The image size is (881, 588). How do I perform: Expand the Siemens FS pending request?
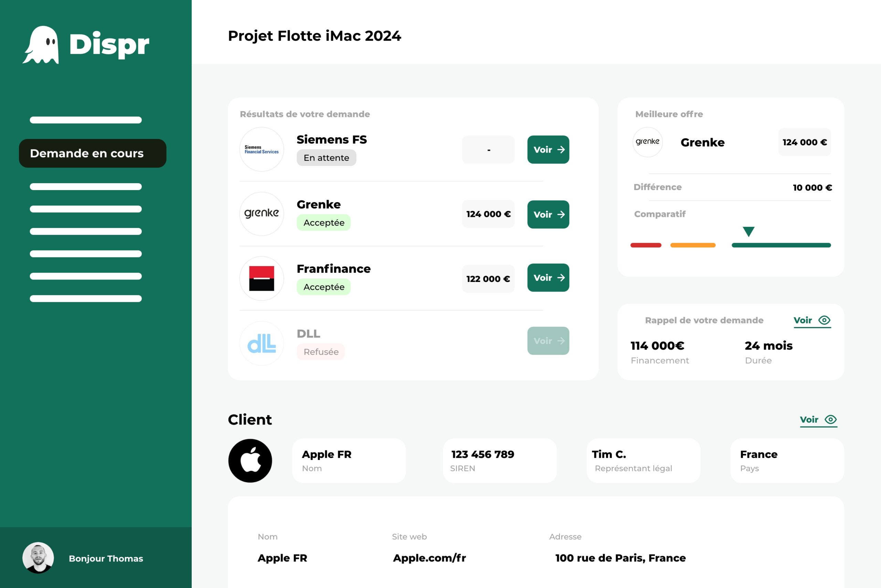(548, 149)
